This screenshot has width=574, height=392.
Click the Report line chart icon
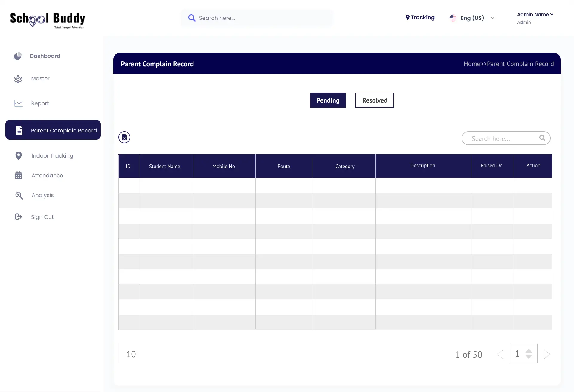19,103
